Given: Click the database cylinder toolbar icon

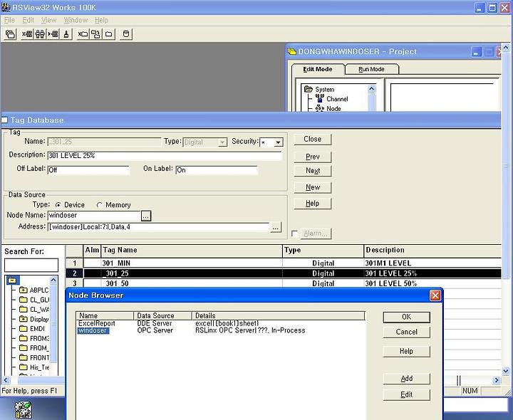Looking at the screenshot, I should pyautogui.click(x=126, y=34).
